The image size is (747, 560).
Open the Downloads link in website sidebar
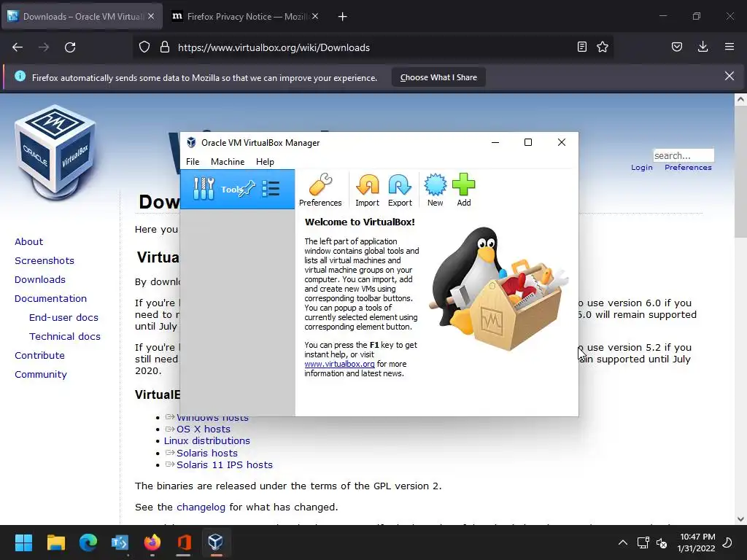click(40, 279)
